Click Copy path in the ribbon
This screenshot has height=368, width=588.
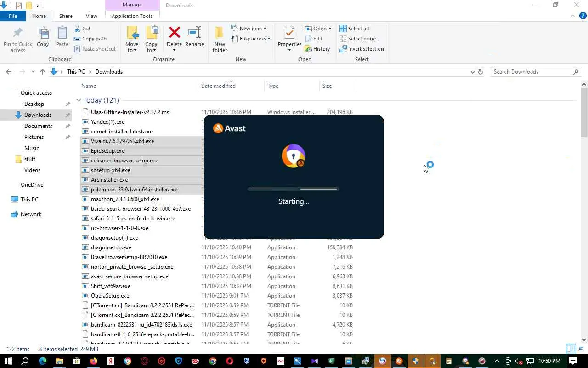pyautogui.click(x=90, y=39)
